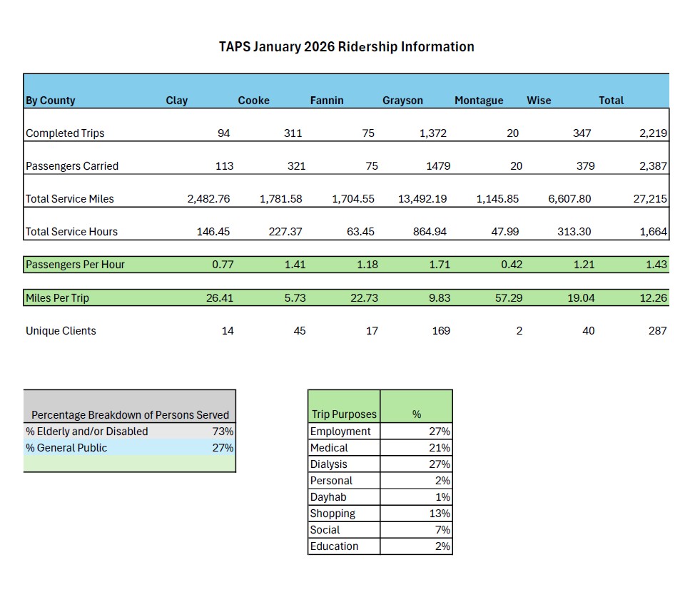Click the Passengers Per Hour row label
The width and height of the screenshot is (700, 602).
(x=75, y=265)
